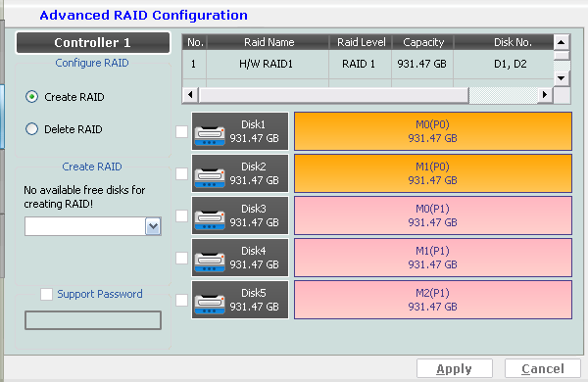Viewport: 588px width, 382px height.
Task: Select the Create RAID radio button
Action: tap(32, 97)
